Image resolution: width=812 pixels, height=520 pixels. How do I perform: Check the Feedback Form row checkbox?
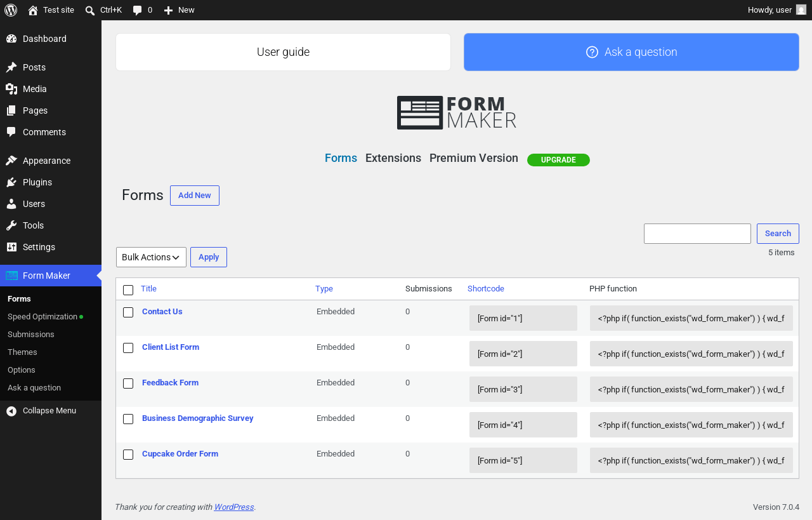[128, 383]
